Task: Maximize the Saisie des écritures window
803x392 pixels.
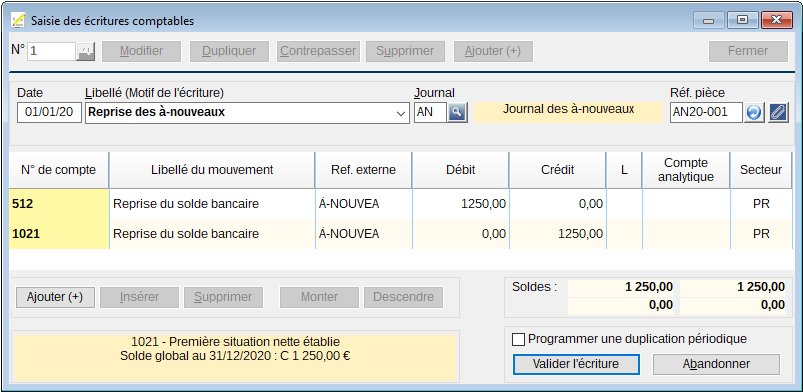Action: pos(742,20)
